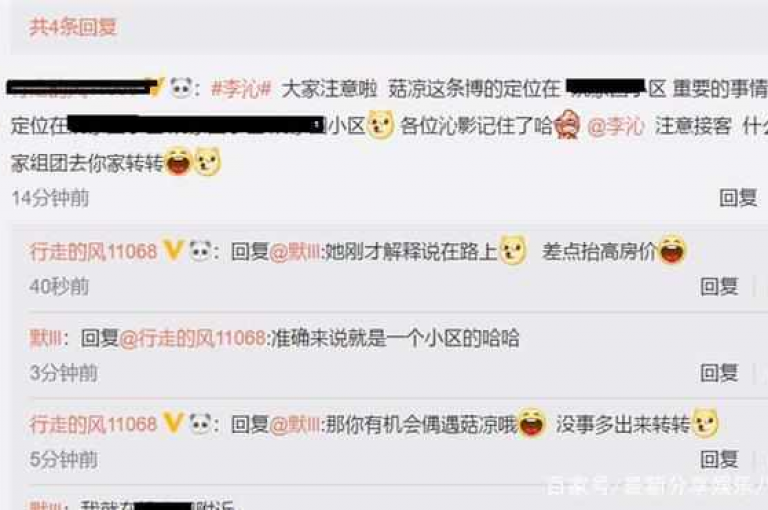The width and height of the screenshot is (768, 510).
Task: Click the panda badge in the 40秒前 reply
Action: [x=200, y=251]
